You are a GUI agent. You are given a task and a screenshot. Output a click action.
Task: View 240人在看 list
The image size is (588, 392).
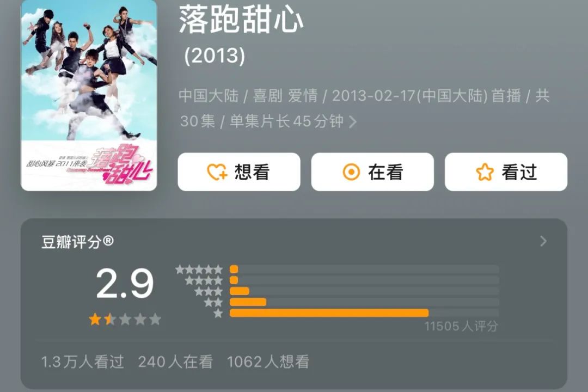coord(175,362)
